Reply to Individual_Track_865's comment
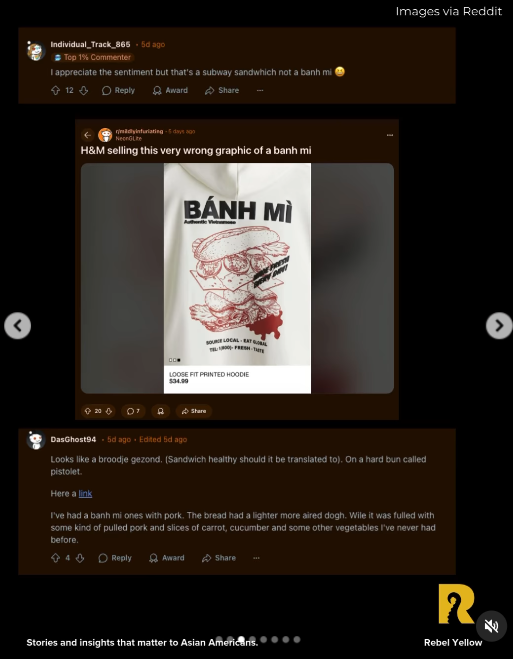The width and height of the screenshot is (513, 659). pos(118,90)
